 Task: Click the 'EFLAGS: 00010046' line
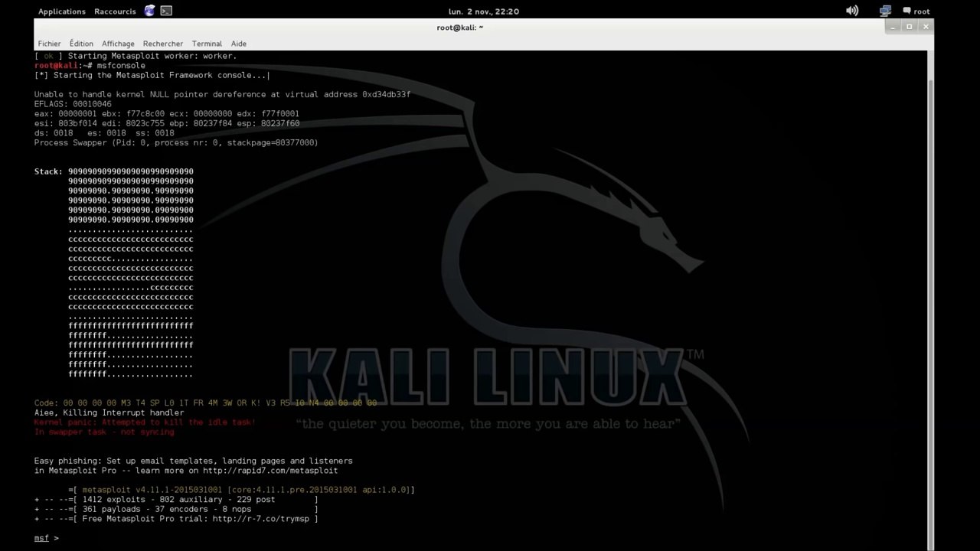pyautogui.click(x=73, y=104)
